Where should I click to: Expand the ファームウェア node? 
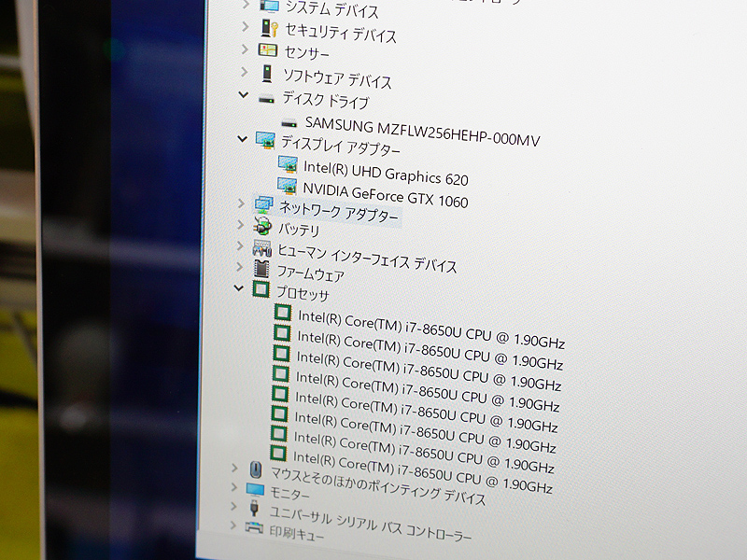pos(240,266)
